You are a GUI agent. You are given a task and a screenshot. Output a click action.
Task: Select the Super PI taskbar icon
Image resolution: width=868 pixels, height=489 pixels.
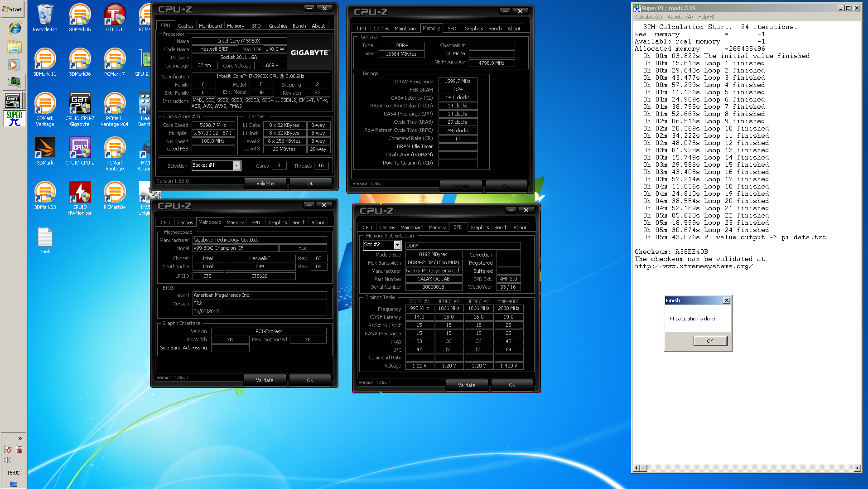click(x=14, y=119)
